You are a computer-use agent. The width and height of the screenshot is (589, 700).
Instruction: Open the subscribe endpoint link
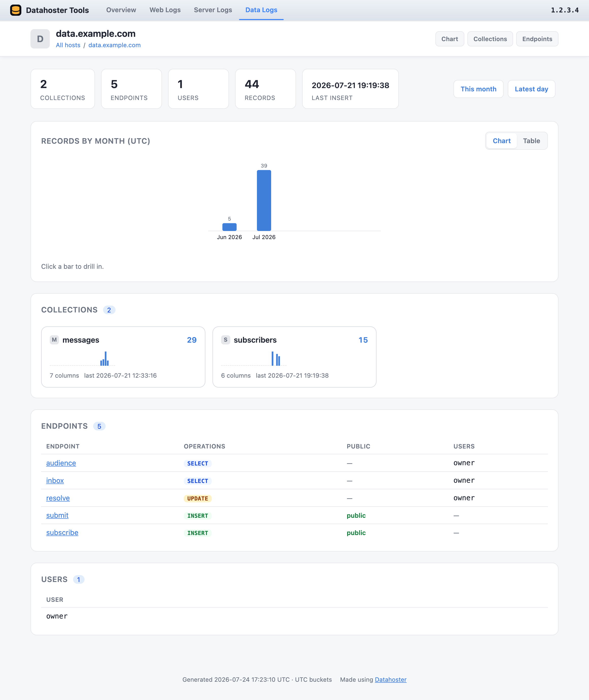click(x=62, y=532)
